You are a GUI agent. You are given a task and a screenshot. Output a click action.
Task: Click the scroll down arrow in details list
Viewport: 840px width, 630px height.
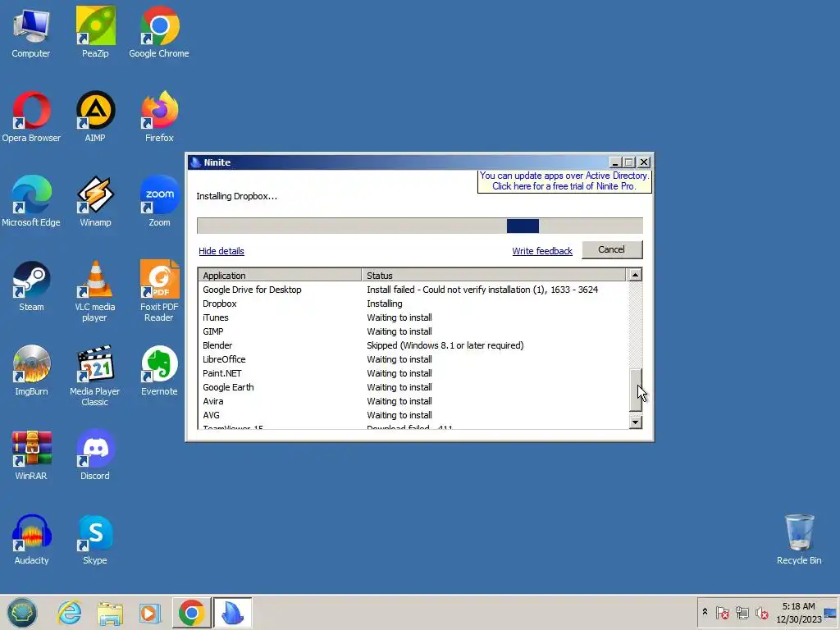point(635,422)
